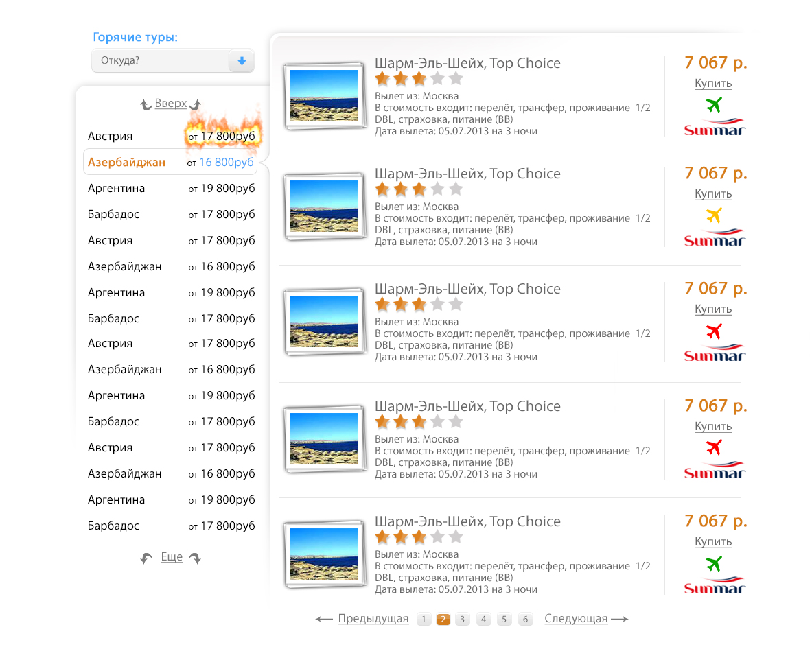This screenshot has height=671, width=812.
Task: Open the Откуда? departure dropdown
Action: pos(172,60)
